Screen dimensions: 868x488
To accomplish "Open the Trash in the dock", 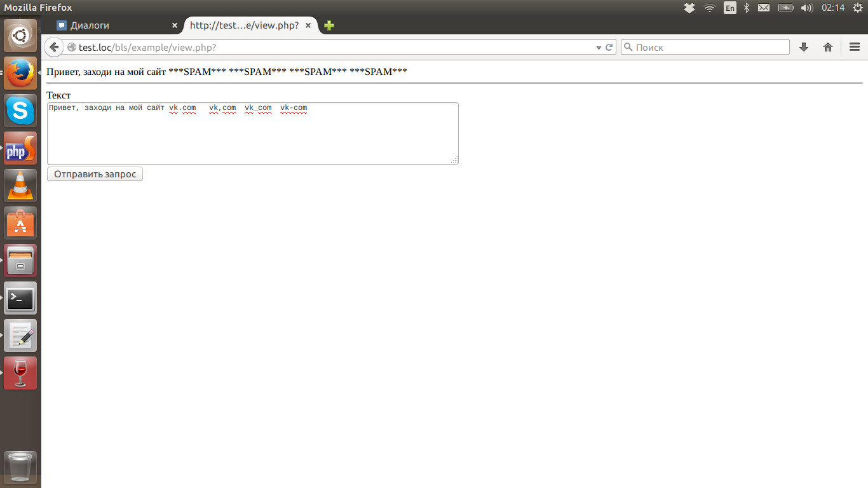I will coord(20,468).
